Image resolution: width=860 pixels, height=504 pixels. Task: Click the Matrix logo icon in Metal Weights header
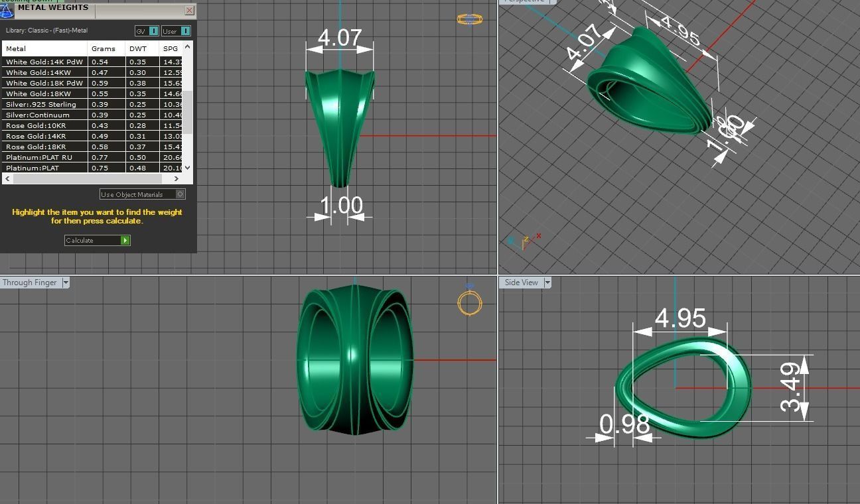click(7, 10)
